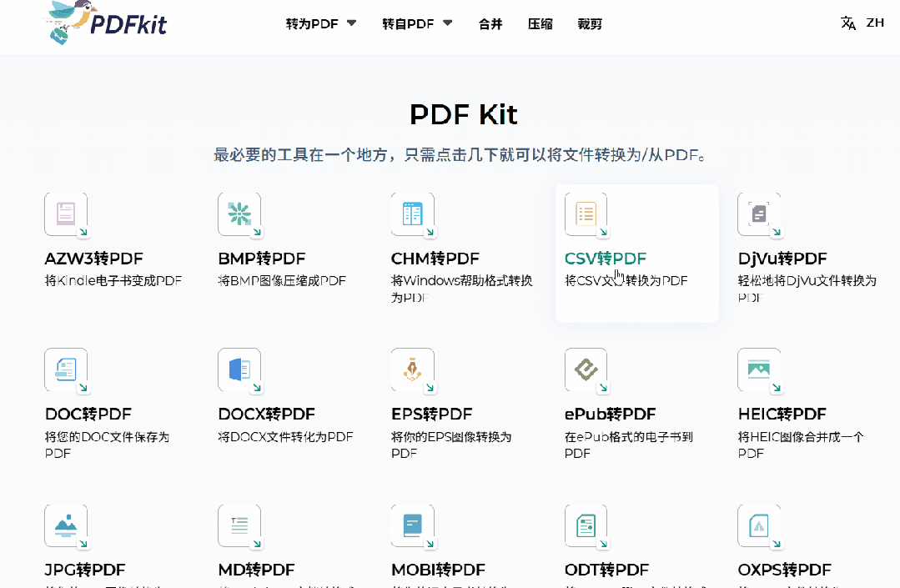Open the AZW3转PDF link
900x588 pixels.
pos(94,259)
